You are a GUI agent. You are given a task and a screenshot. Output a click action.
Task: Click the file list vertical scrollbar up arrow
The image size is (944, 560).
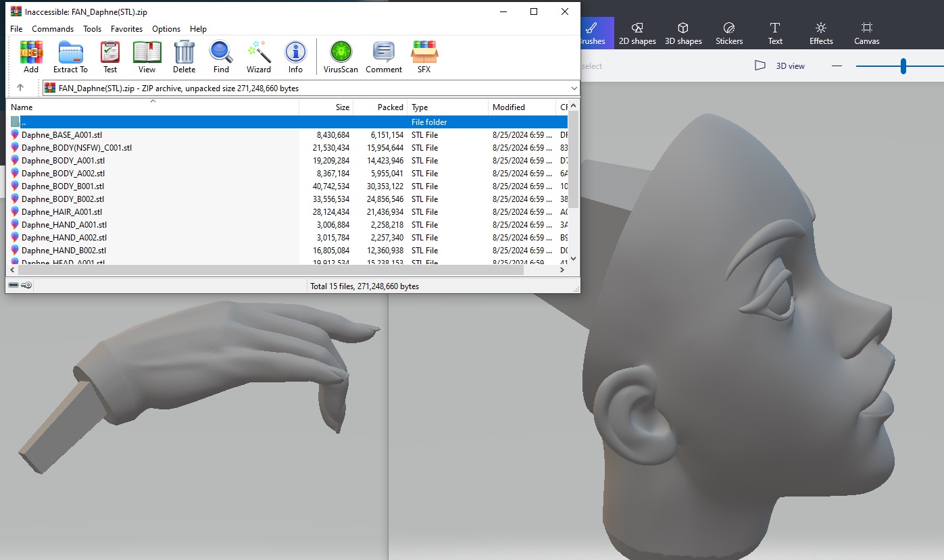[574, 105]
